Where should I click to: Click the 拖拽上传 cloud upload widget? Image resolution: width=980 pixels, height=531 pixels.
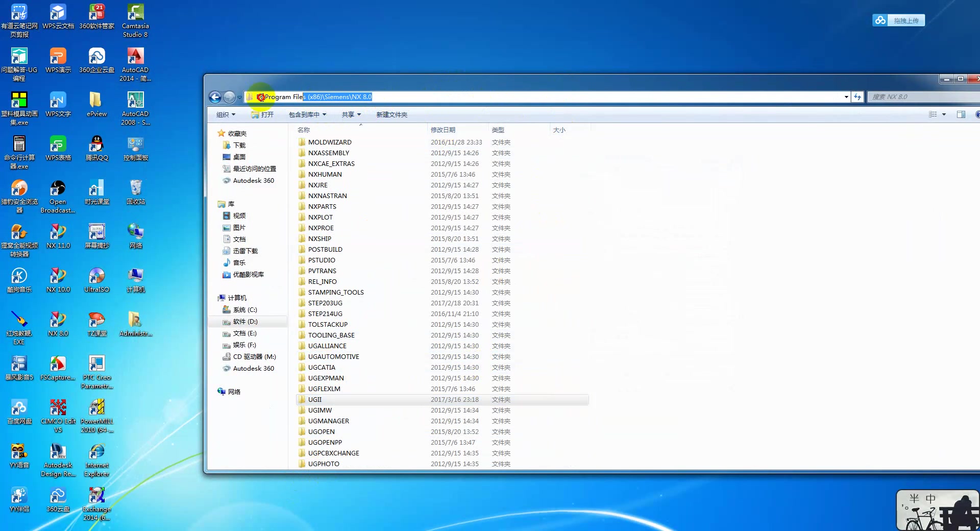pos(898,20)
